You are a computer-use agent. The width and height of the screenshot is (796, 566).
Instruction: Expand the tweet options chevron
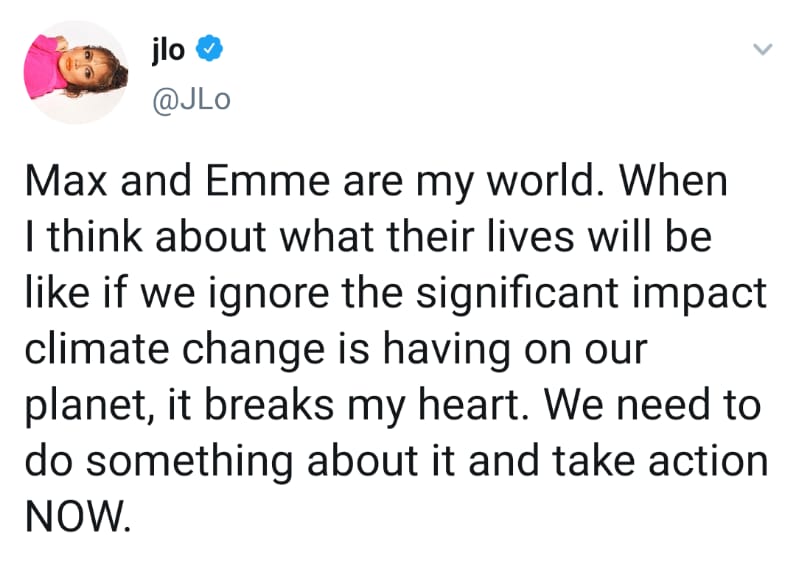pos(761,49)
